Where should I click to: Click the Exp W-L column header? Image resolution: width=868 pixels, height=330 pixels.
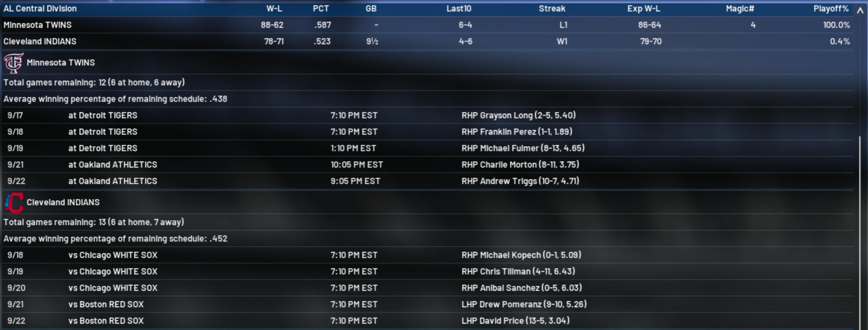tap(643, 9)
